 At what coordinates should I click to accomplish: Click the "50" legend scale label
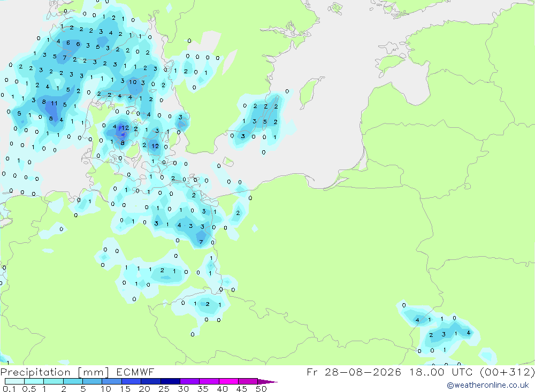(262, 389)
